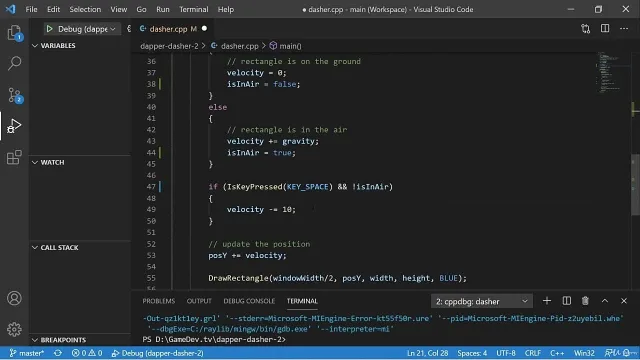Add a new terminal with plus icon
640x360 pixels.
[547, 301]
